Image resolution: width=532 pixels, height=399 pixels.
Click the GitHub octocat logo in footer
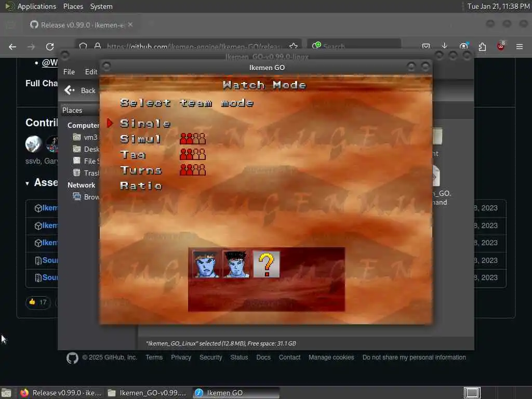click(x=72, y=358)
